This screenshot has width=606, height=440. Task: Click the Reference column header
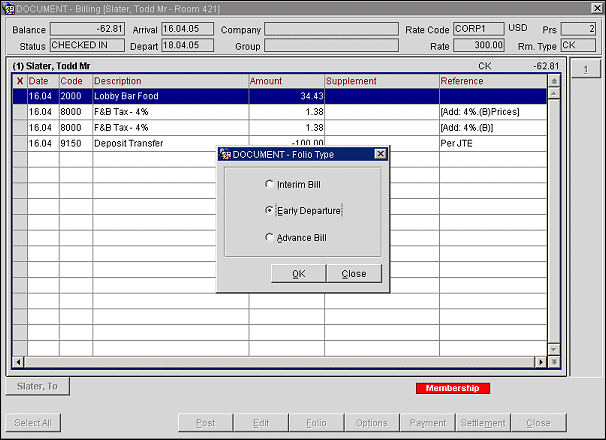(491, 81)
